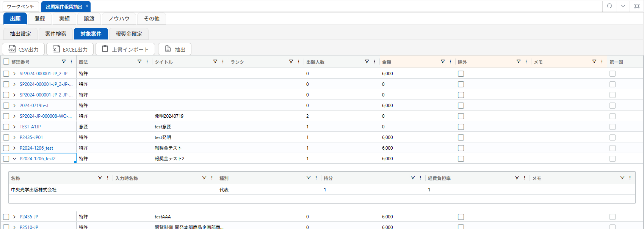
Task: Open filter for 整理番号 column
Action: (x=64, y=62)
